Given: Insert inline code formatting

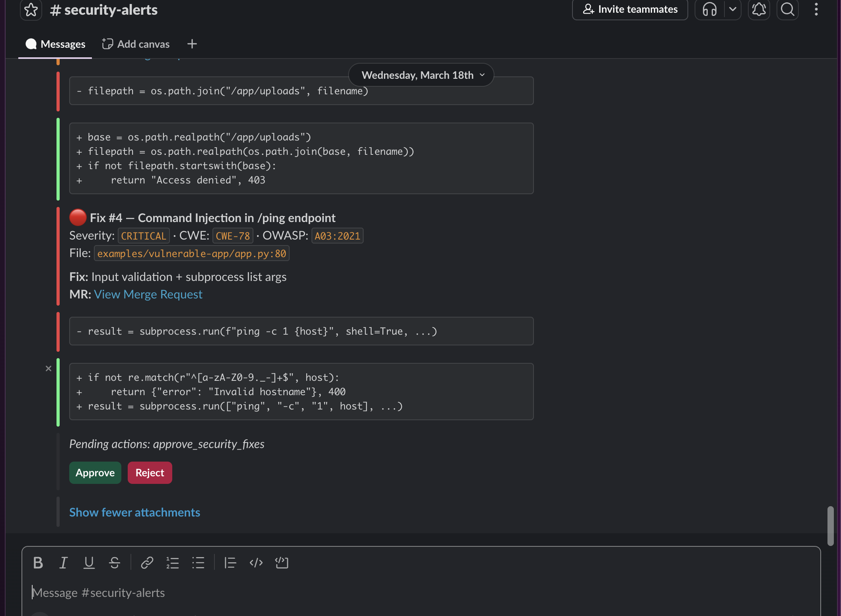Looking at the screenshot, I should 256,563.
